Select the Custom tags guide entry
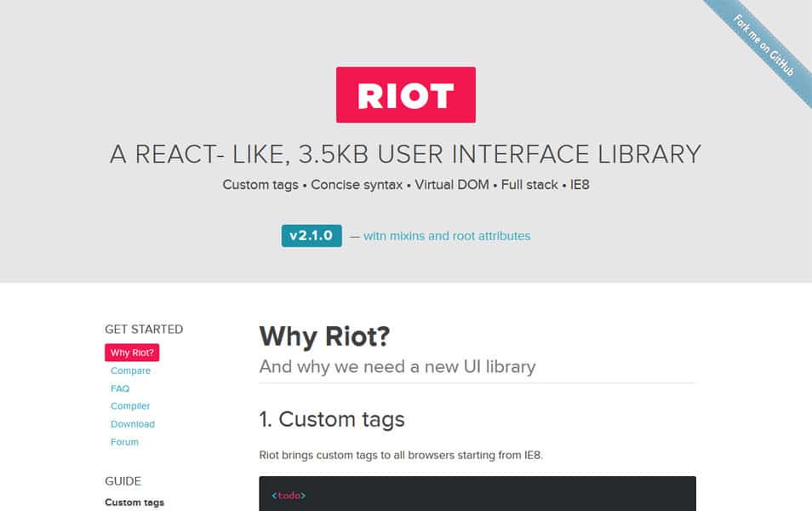The height and width of the screenshot is (511, 812). 134,502
